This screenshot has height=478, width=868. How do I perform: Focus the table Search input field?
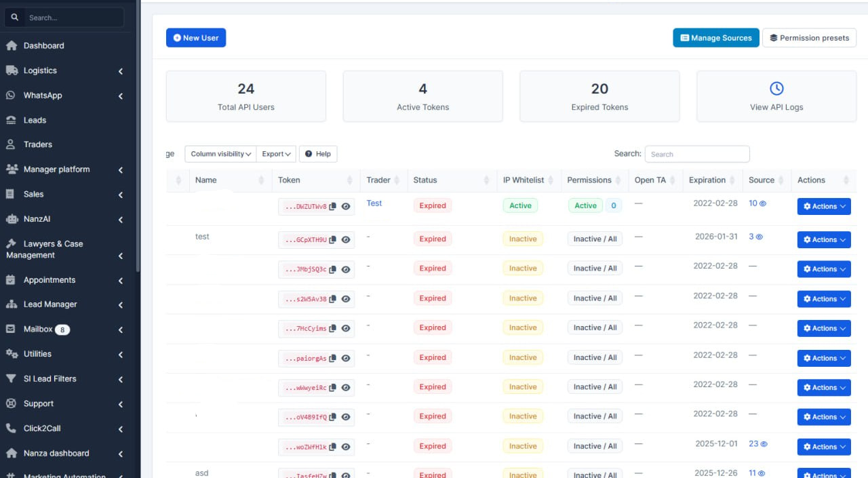point(697,154)
